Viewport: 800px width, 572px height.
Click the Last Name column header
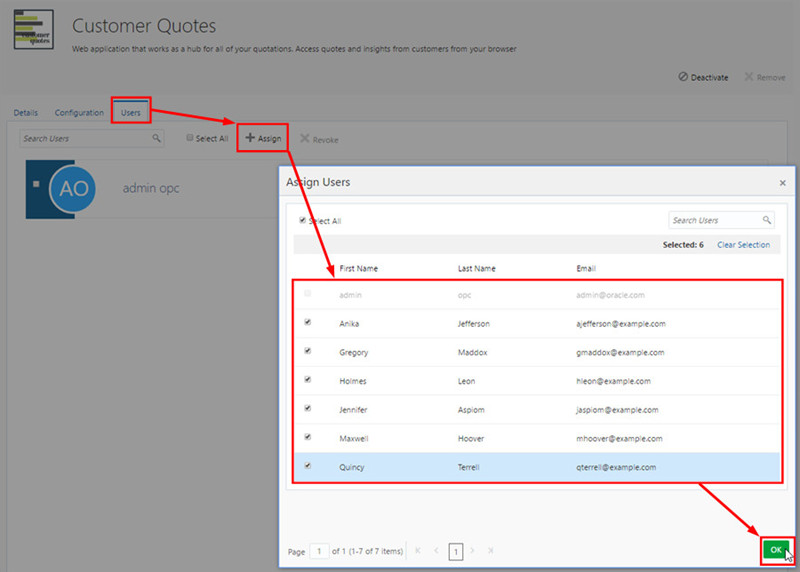point(477,268)
